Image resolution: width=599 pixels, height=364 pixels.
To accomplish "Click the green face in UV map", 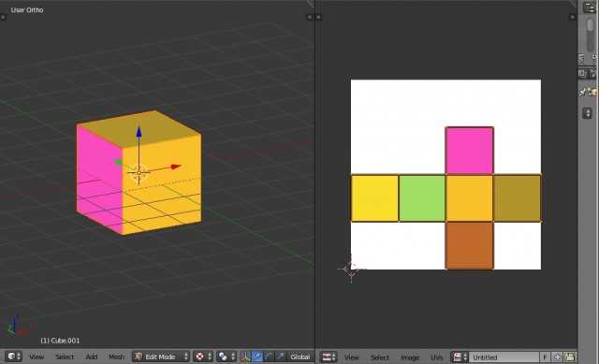I will (x=422, y=198).
